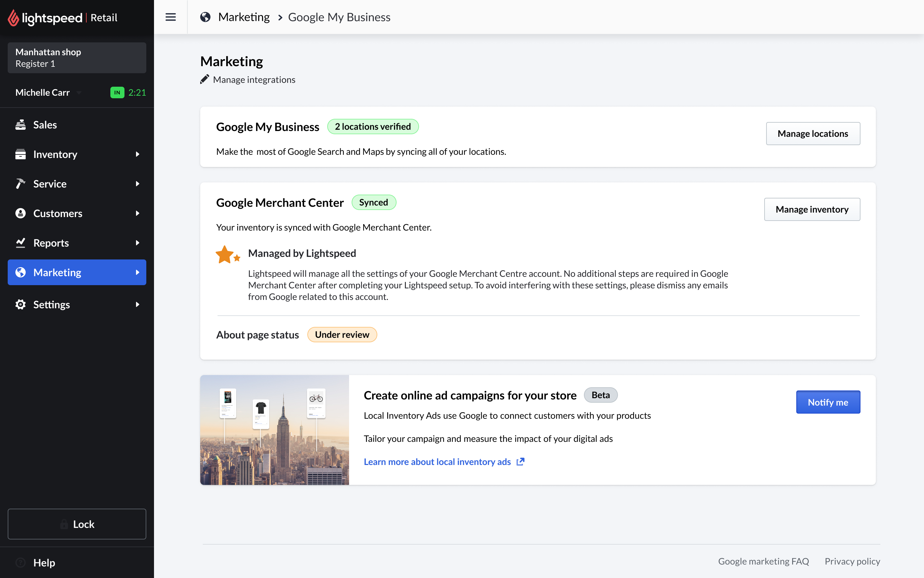This screenshot has height=578, width=924.
Task: Click the Manhattan skyline ad campaign image
Action: click(275, 430)
